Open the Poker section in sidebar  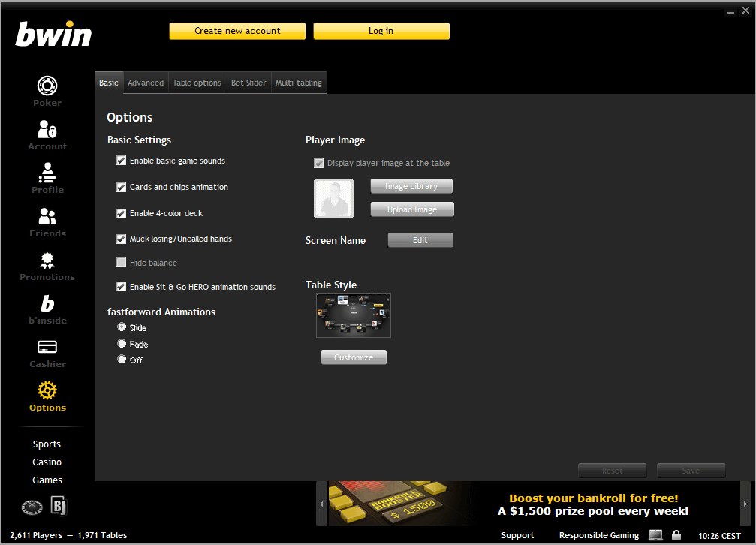pos(47,92)
